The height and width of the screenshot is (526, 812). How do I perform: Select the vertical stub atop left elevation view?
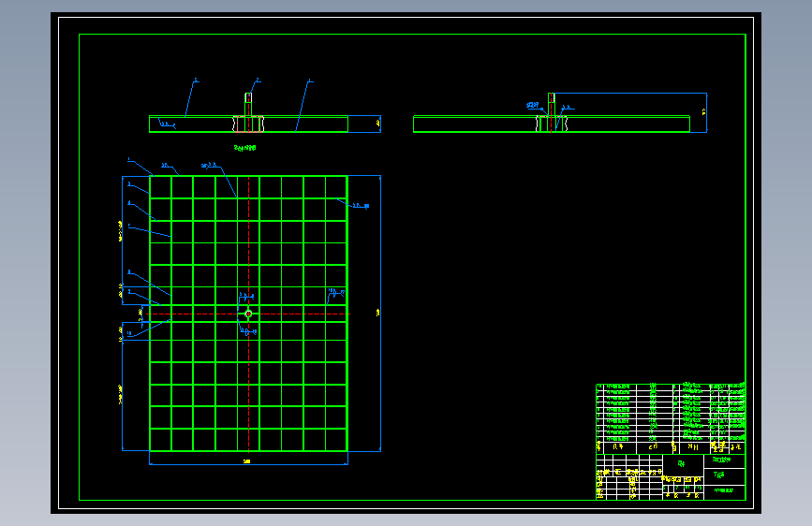point(248,105)
